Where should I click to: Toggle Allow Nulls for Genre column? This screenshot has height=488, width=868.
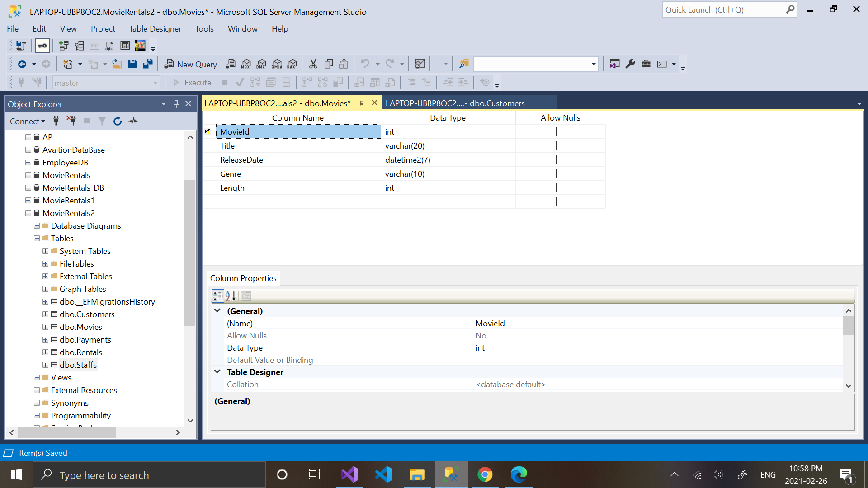point(561,174)
